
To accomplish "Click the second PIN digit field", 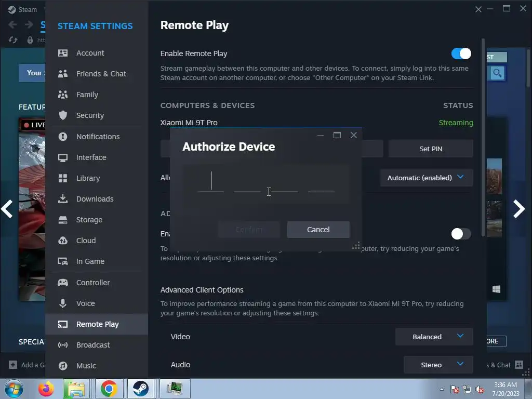I will point(247,182).
